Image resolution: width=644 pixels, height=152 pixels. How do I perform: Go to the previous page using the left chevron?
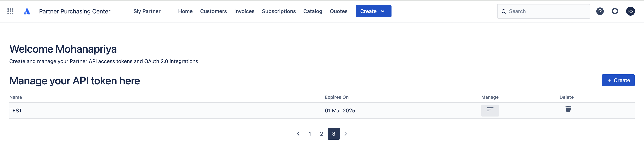(x=298, y=134)
